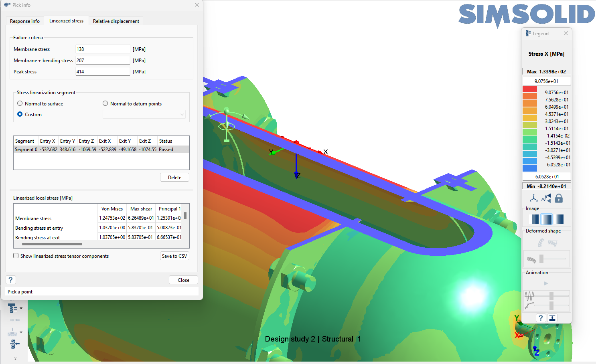Click the min/max curve icon in Legend
This screenshot has width=596, height=364.
coord(546,198)
